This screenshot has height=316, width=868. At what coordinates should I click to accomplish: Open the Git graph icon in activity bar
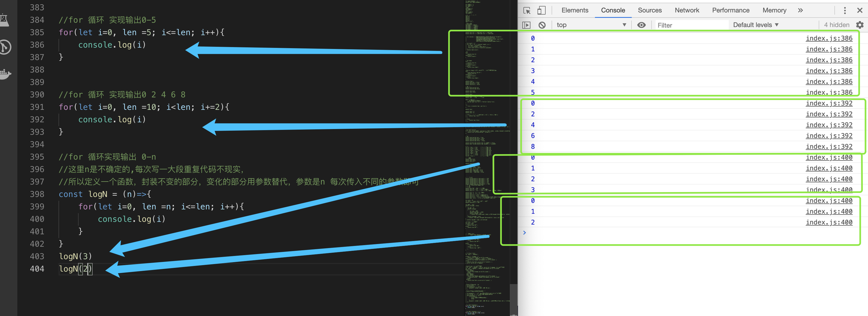5,47
